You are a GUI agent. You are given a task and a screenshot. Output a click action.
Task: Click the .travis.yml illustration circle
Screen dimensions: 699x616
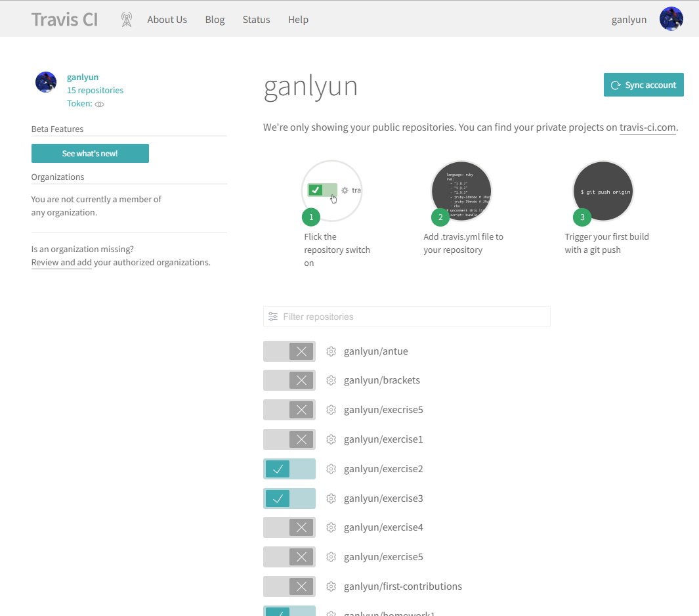pos(461,191)
